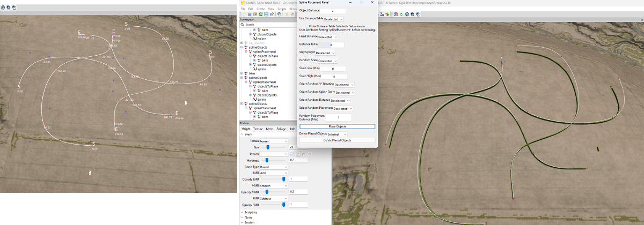The height and width of the screenshot is (225, 644).
Task: Click the blue save toolbar icon
Action: click(x=266, y=14)
